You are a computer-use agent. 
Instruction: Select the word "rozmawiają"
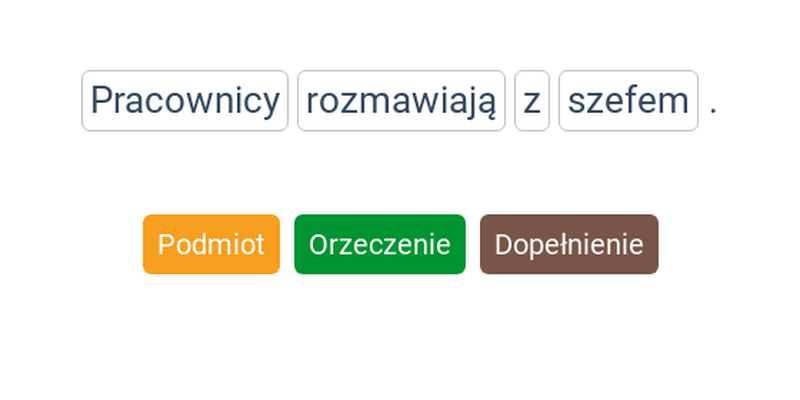pyautogui.click(x=401, y=101)
